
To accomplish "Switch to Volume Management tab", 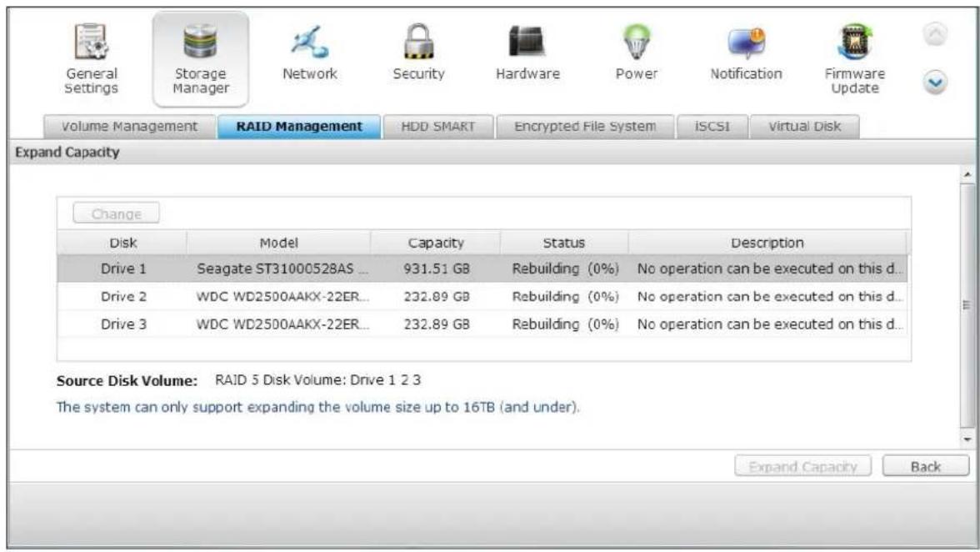I will coord(129,126).
